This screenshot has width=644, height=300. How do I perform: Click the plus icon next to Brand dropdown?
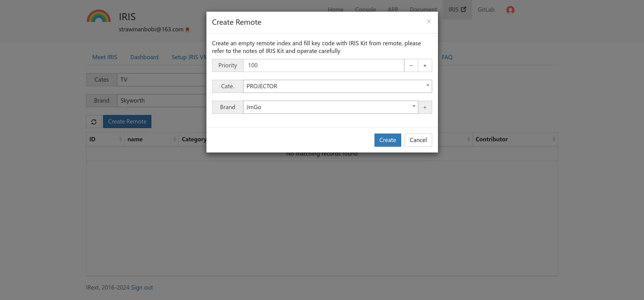point(425,107)
